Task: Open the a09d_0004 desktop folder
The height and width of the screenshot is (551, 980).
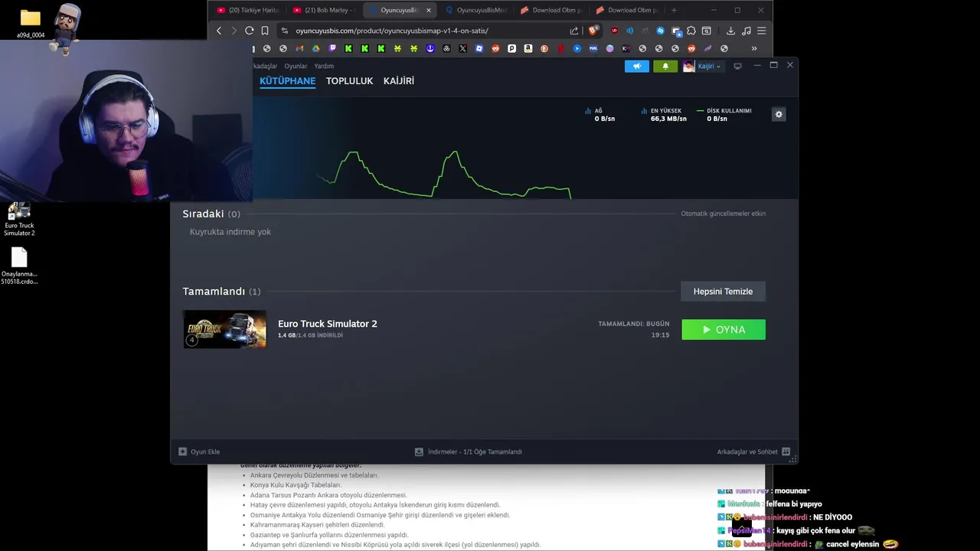Action: [31, 23]
